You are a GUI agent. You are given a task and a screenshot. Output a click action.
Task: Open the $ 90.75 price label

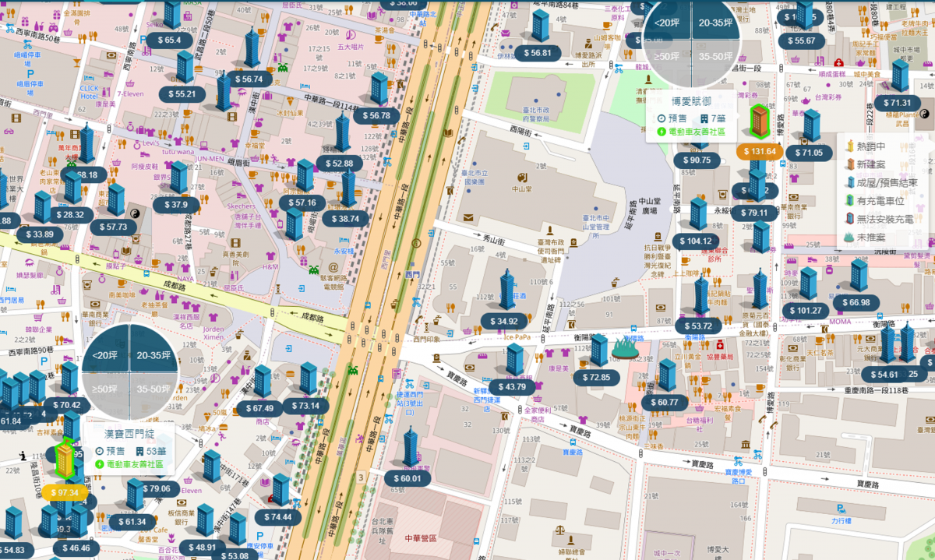[x=697, y=160]
